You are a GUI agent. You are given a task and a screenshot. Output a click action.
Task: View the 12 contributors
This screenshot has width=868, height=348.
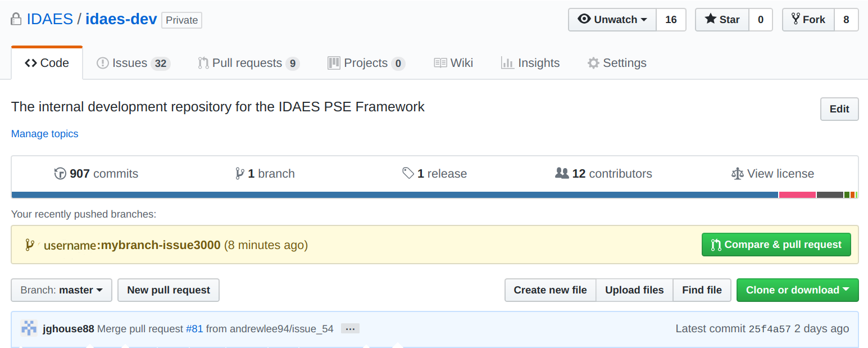tap(603, 174)
